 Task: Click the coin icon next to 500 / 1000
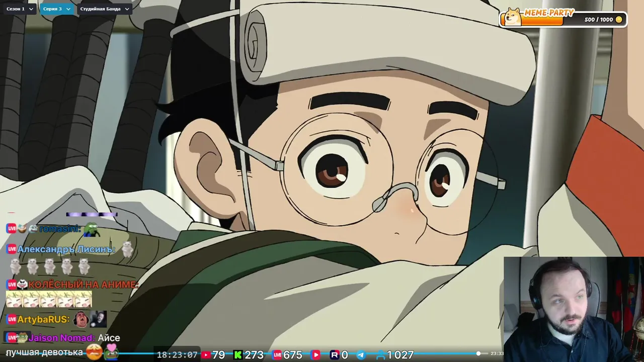point(619,20)
